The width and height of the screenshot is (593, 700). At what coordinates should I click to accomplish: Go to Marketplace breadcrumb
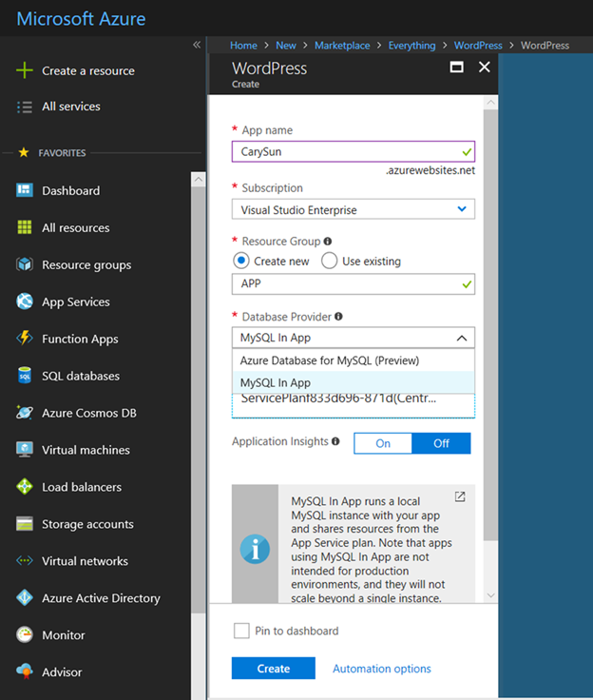tap(342, 46)
